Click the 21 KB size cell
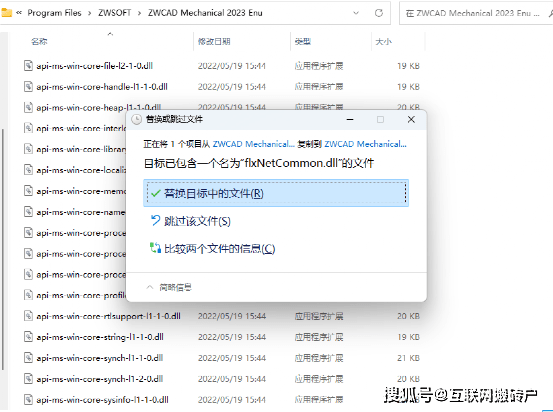553x412 pixels. (408, 358)
